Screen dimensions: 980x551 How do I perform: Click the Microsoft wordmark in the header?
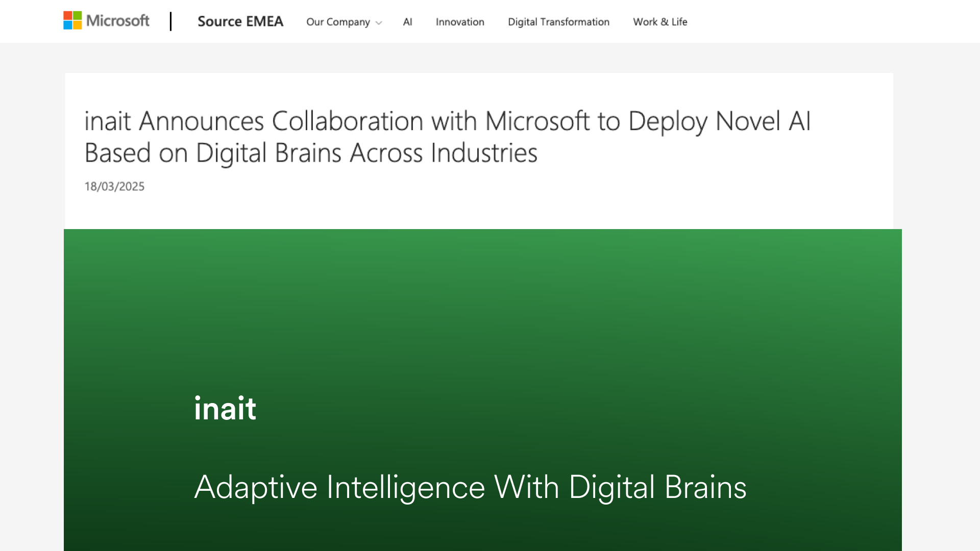click(118, 21)
